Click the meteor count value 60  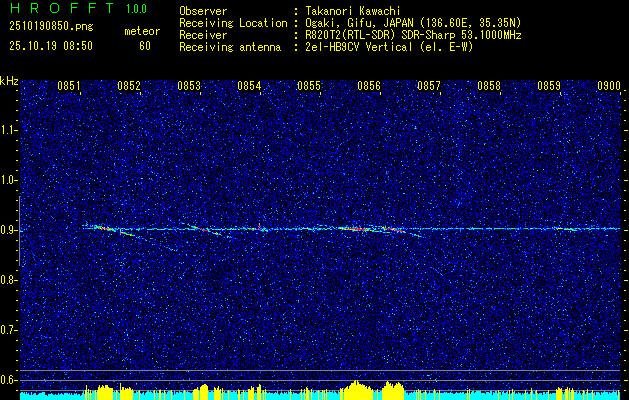click(145, 46)
